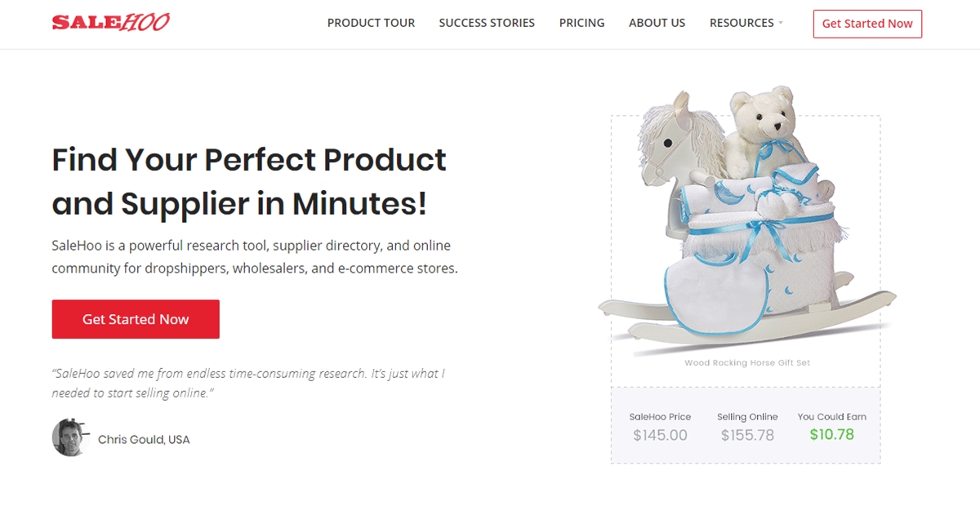This screenshot has height=528, width=980.
Task: Click the rocking horse product image
Action: tap(746, 220)
